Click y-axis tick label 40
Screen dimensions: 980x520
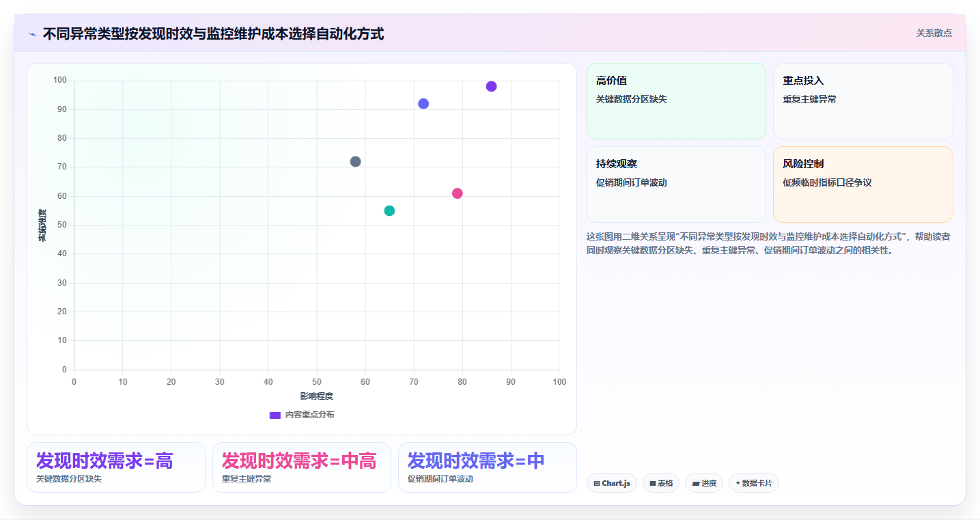pyautogui.click(x=61, y=254)
